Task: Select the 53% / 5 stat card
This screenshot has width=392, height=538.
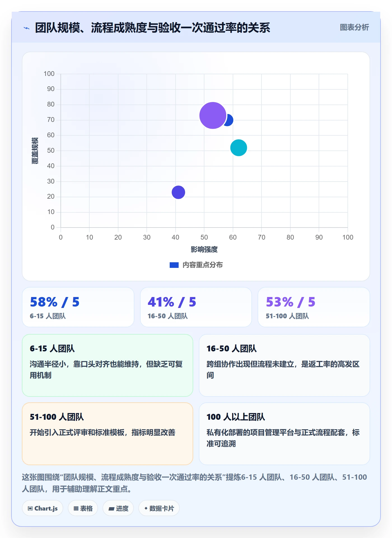Action: [314, 307]
